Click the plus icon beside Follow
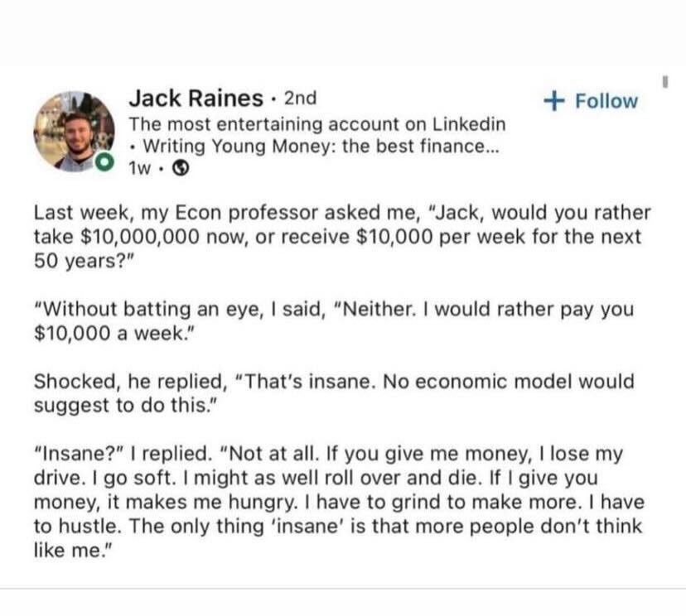 pyautogui.click(x=554, y=101)
